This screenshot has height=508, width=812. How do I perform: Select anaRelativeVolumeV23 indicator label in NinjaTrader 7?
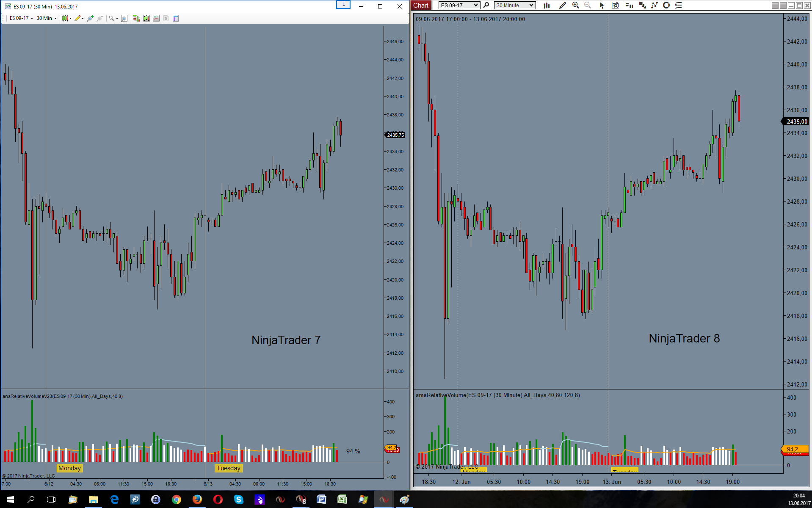(63, 396)
